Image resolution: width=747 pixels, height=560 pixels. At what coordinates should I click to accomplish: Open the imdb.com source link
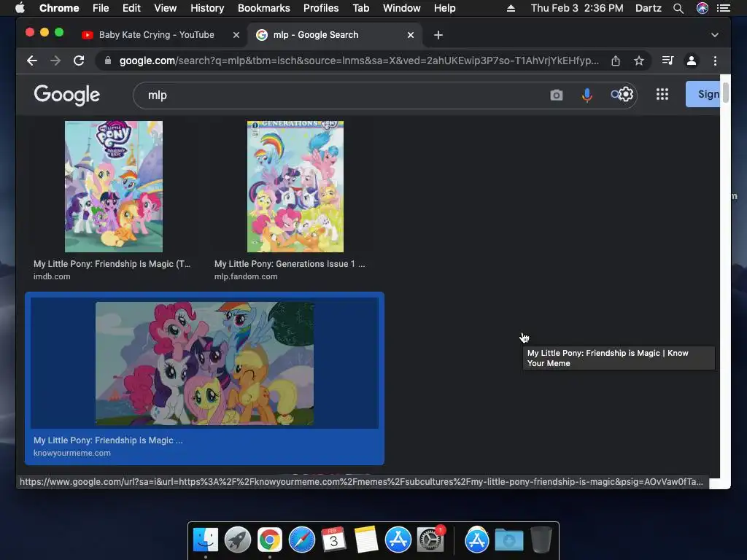pos(52,276)
